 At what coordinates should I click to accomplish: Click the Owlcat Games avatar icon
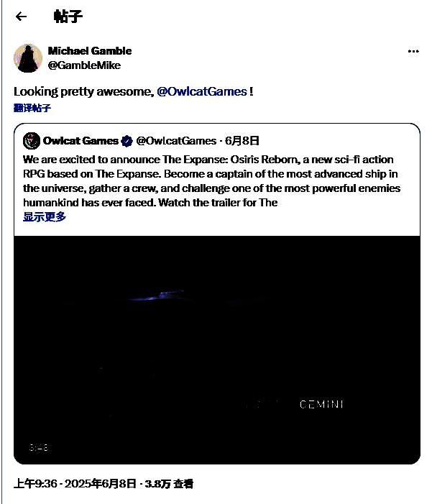point(32,141)
